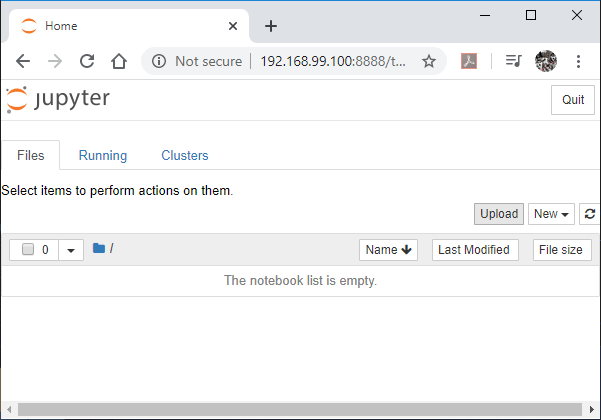Switch to the Clusters tab
This screenshot has height=420, width=601.
[185, 155]
